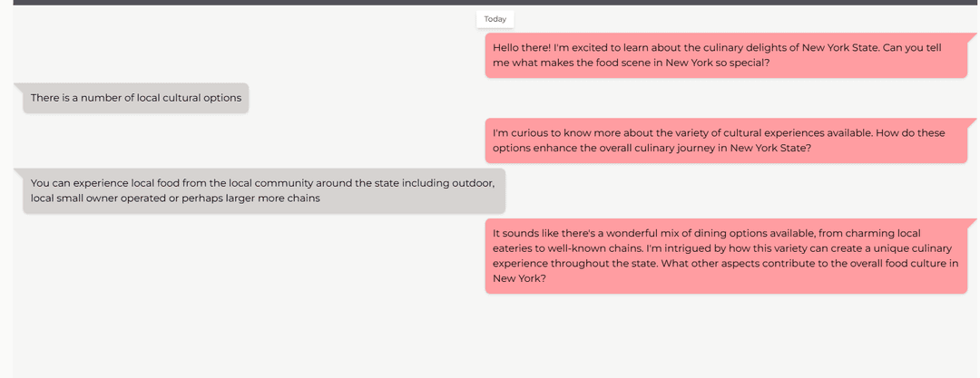Click the tail of the last pink bubble

point(972,223)
